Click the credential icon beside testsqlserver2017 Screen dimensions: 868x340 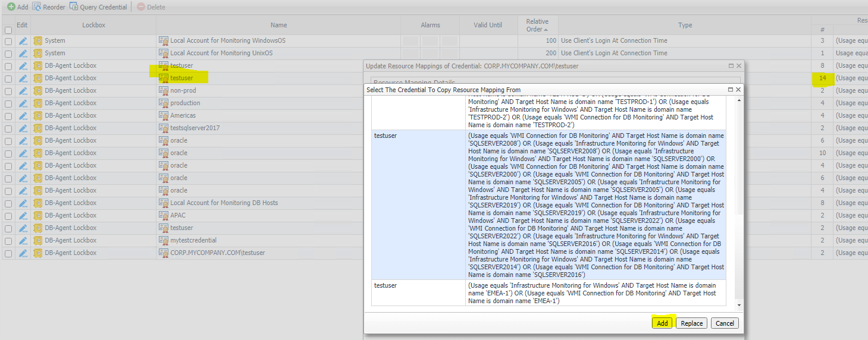click(164, 128)
